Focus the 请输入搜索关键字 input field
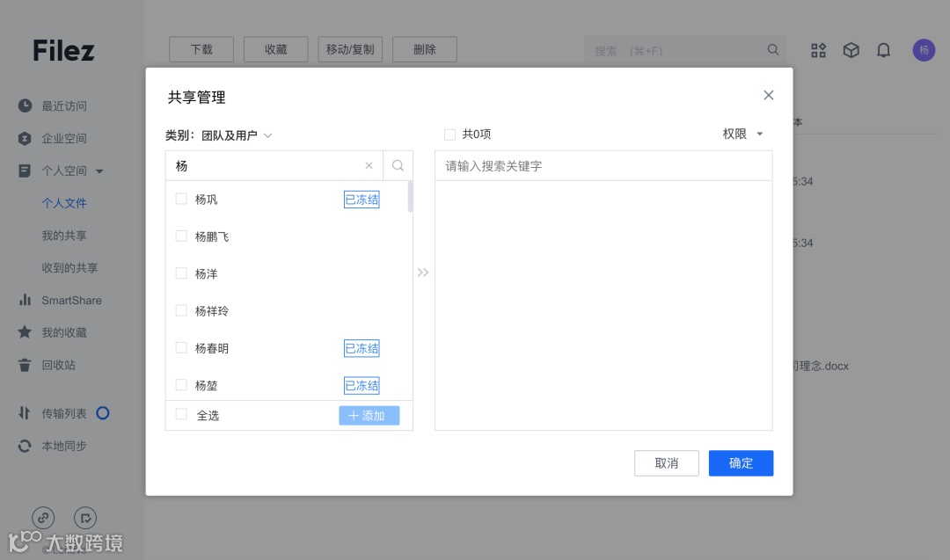Screen dimensions: 950x560 [603, 166]
